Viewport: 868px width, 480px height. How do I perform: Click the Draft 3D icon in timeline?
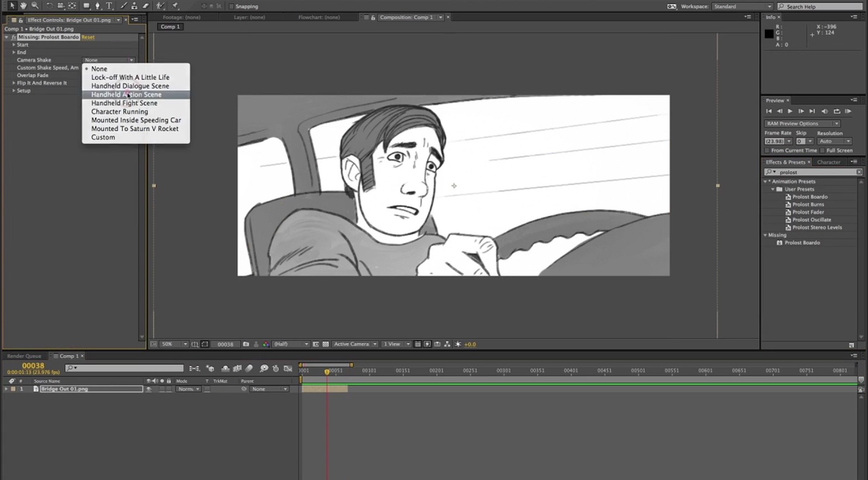[210, 369]
